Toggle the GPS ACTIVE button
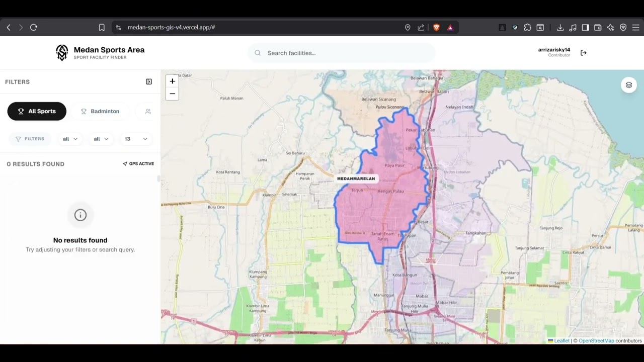The image size is (644, 362). click(138, 163)
